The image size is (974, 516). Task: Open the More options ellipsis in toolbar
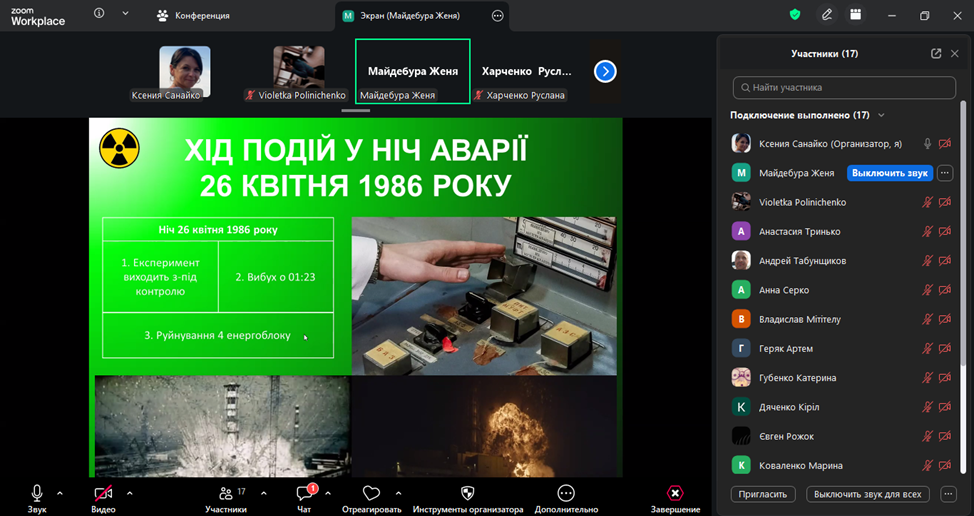point(566,493)
